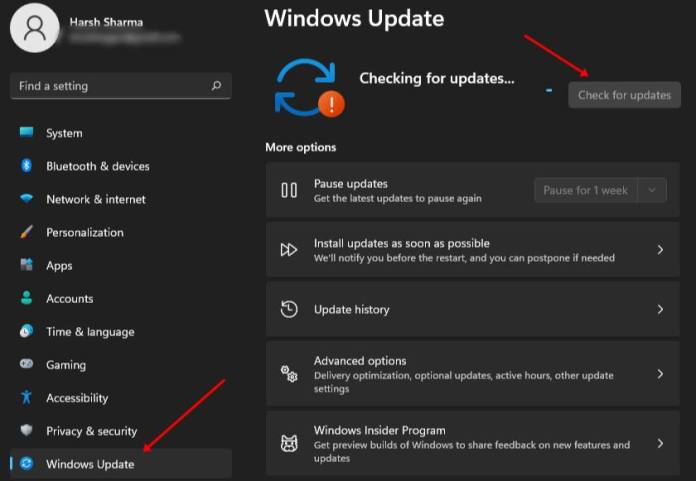Click the Time & language clock icon
Viewport: 696px width, 481px height.
tap(26, 331)
